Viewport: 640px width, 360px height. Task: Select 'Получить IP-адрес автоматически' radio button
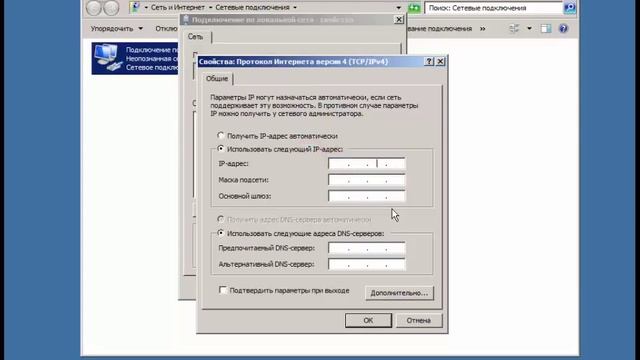221,135
